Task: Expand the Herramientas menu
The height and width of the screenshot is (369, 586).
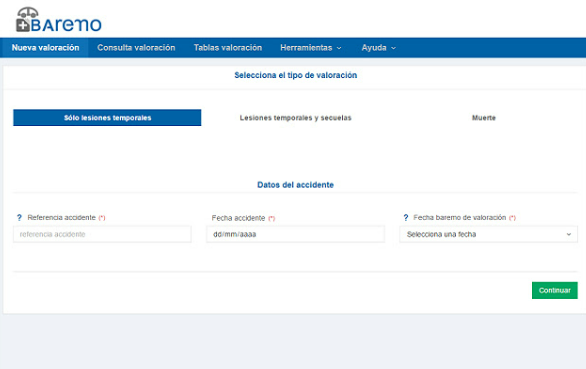Action: pyautogui.click(x=311, y=48)
